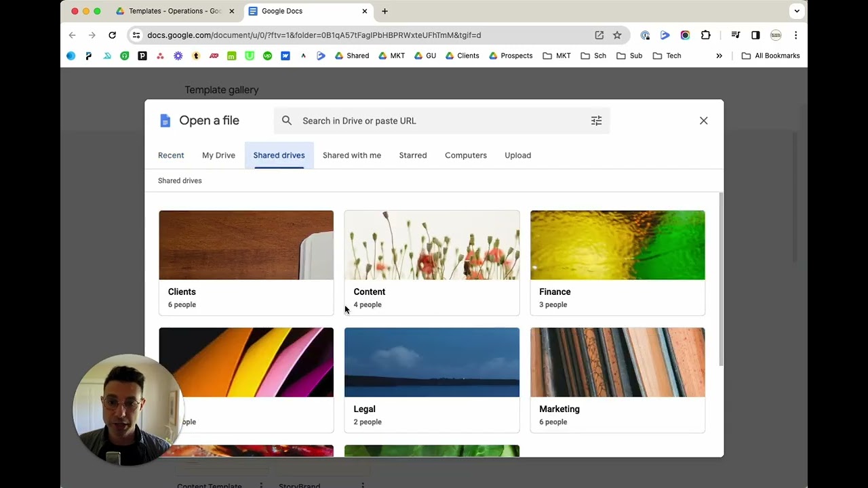This screenshot has width=868, height=488.
Task: Close the Templates - Operations browser tab
Action: (x=231, y=11)
